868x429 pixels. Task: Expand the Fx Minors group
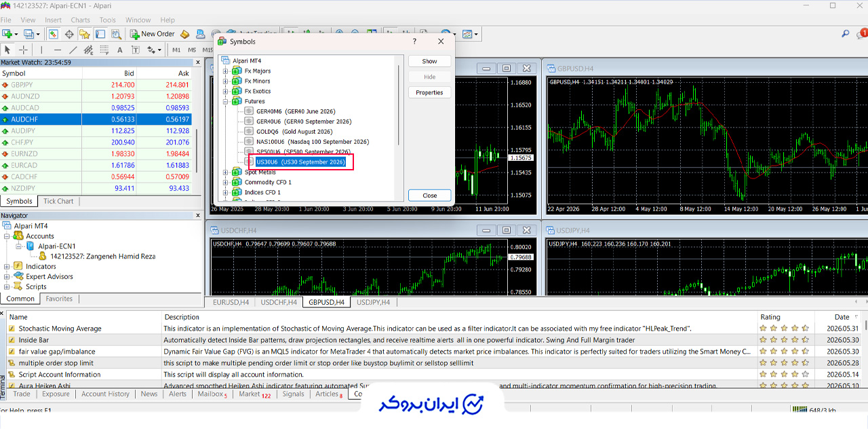pos(226,81)
